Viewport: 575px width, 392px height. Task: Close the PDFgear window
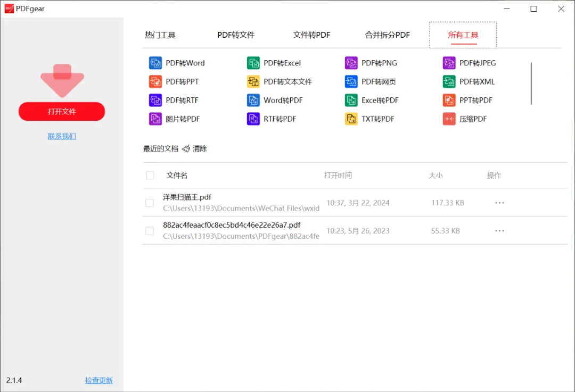(561, 9)
